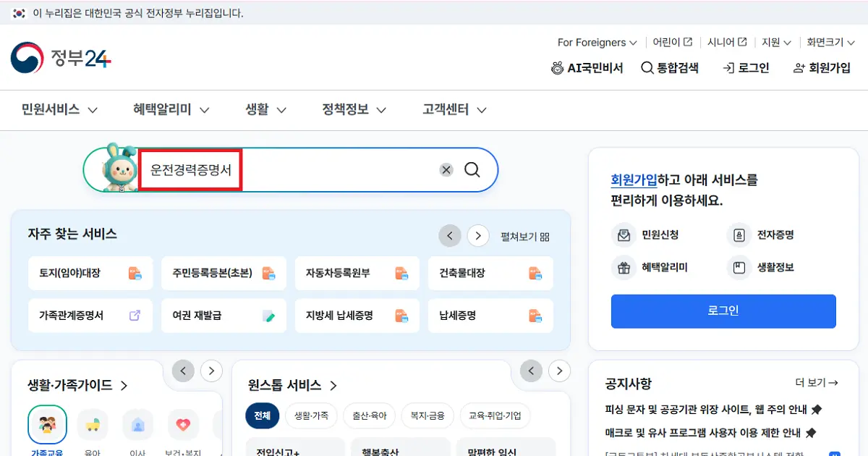Click the 혜택알리미 gift icon in the side panel

coord(623,268)
